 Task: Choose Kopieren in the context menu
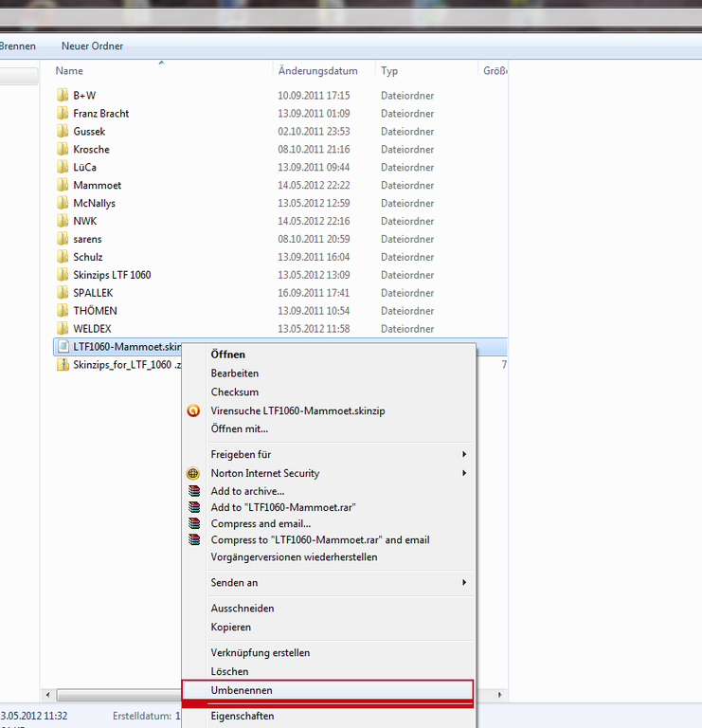click(230, 627)
